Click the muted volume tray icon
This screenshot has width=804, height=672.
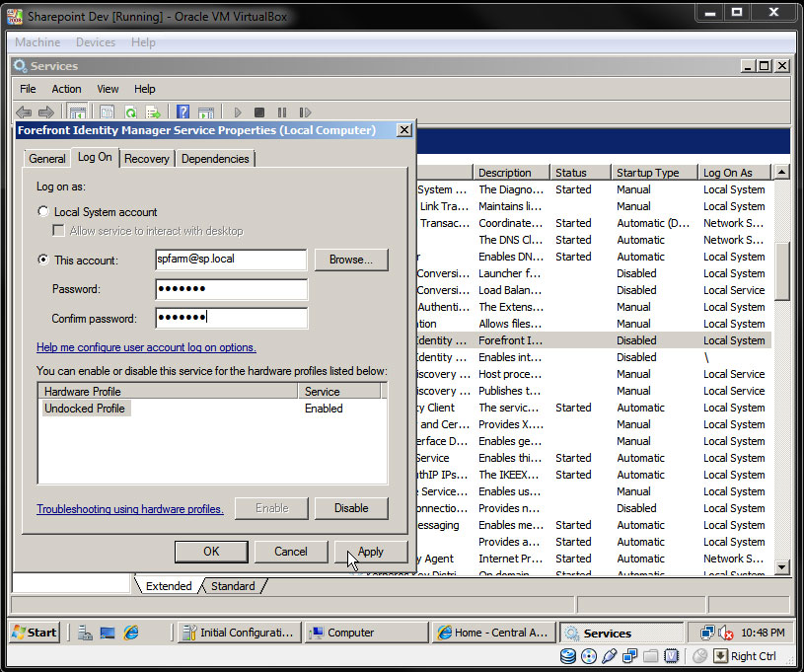point(725,633)
